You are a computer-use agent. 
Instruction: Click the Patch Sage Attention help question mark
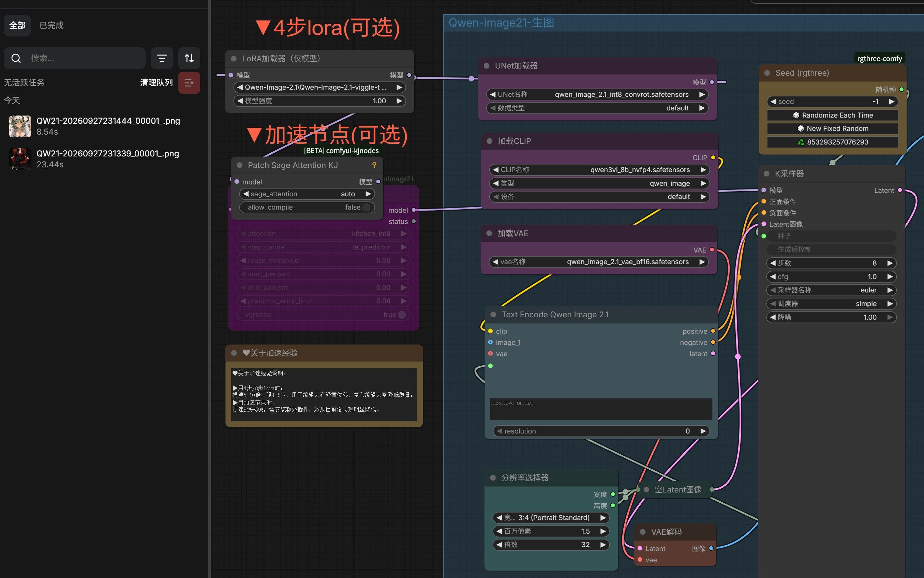(x=374, y=165)
